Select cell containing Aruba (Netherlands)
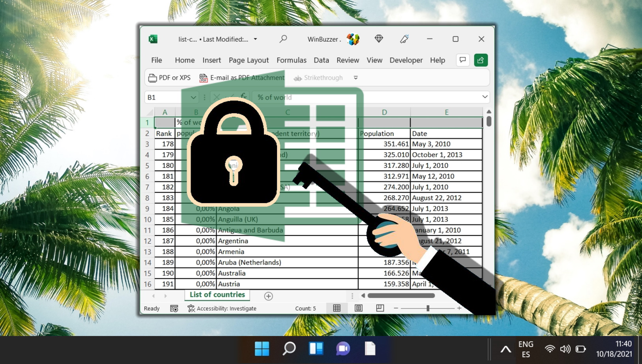This screenshot has width=642, height=364. coord(287,262)
